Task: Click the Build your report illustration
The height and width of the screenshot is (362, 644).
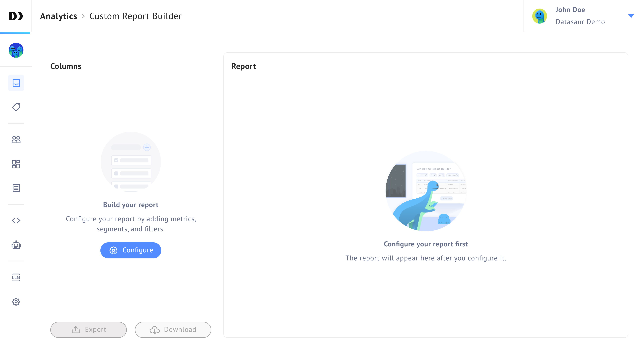Action: point(131,162)
